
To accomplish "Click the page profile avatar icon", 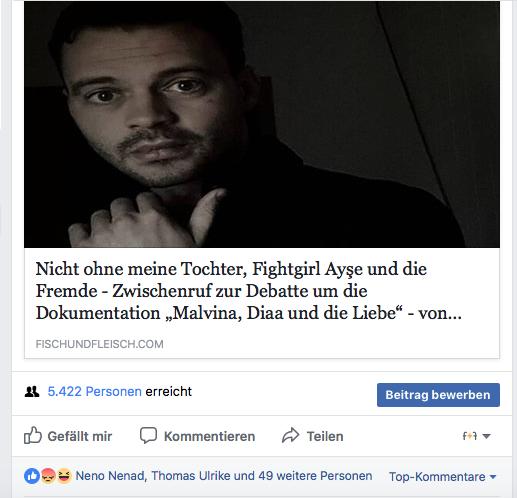I will click(470, 436).
